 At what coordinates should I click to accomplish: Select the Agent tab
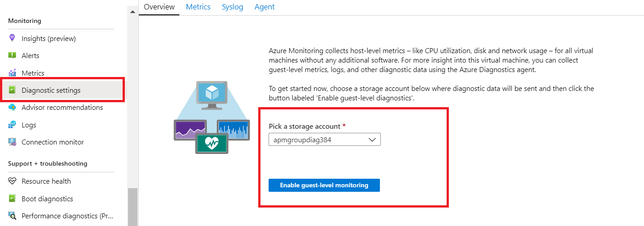[x=265, y=7]
